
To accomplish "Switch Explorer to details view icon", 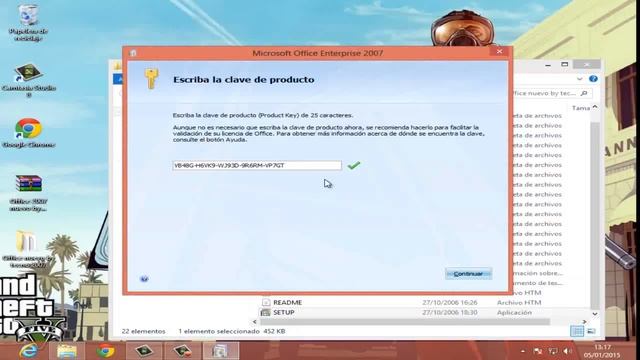I will [x=577, y=331].
